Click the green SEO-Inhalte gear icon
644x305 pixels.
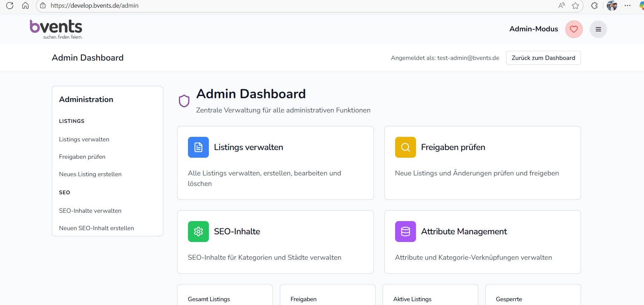click(x=198, y=232)
